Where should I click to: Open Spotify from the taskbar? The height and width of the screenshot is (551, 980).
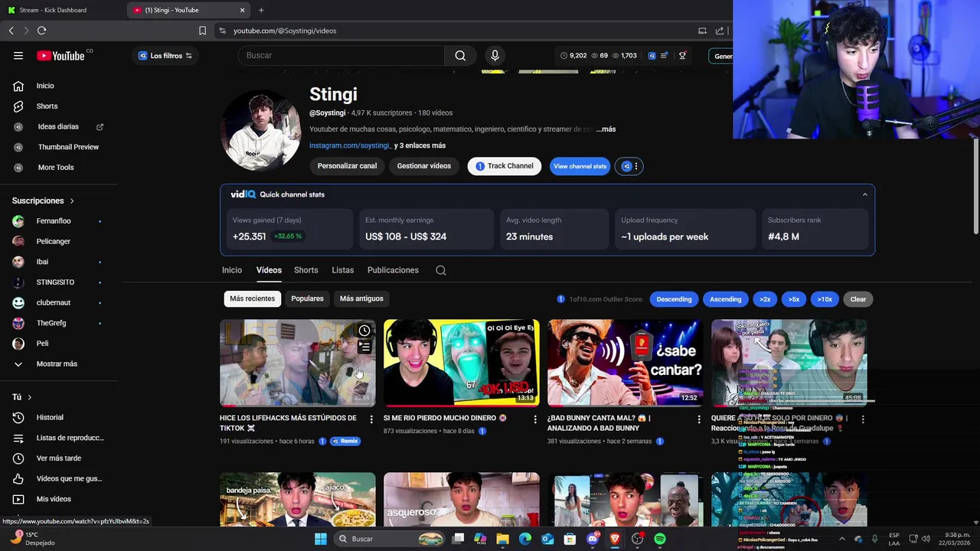tap(660, 539)
